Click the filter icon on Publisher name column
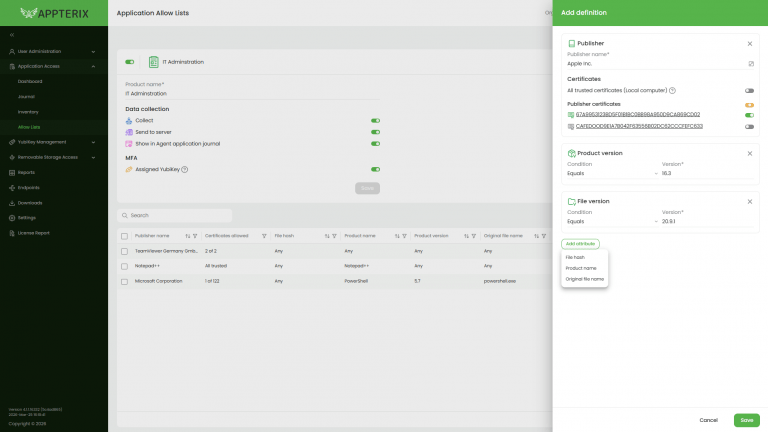 click(194, 236)
